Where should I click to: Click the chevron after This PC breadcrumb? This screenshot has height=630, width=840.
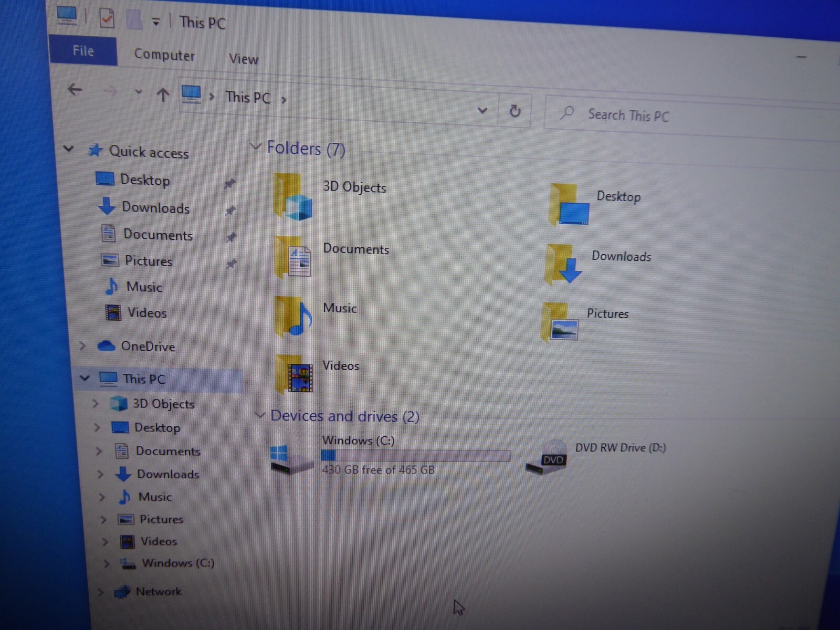(x=283, y=100)
